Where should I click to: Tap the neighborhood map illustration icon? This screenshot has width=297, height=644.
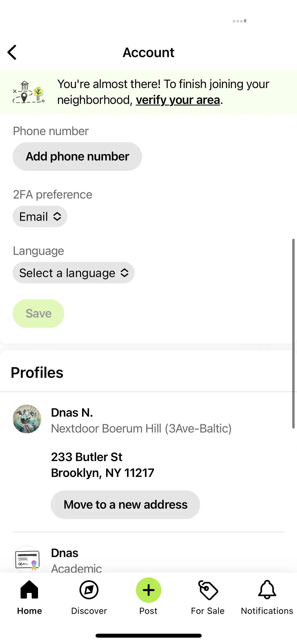tap(29, 92)
